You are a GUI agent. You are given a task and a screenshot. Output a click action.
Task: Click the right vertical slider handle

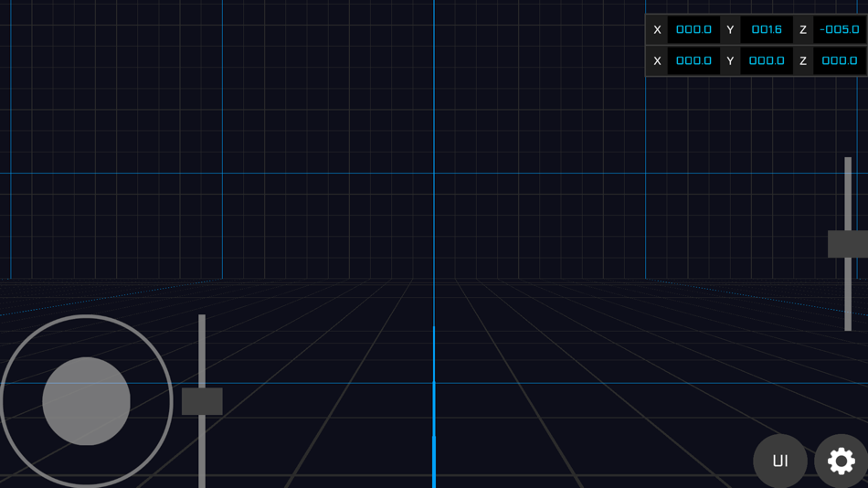point(848,244)
